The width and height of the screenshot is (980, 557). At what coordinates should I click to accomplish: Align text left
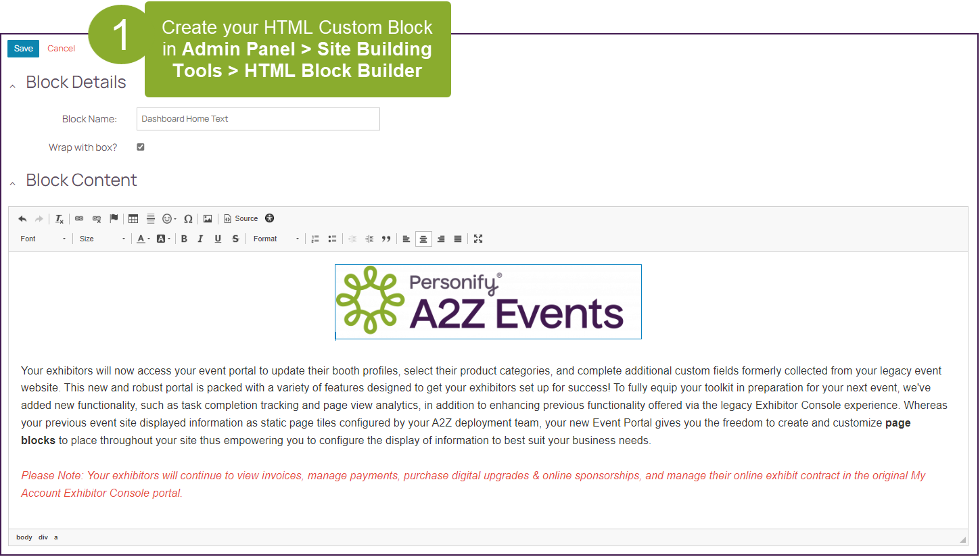406,239
